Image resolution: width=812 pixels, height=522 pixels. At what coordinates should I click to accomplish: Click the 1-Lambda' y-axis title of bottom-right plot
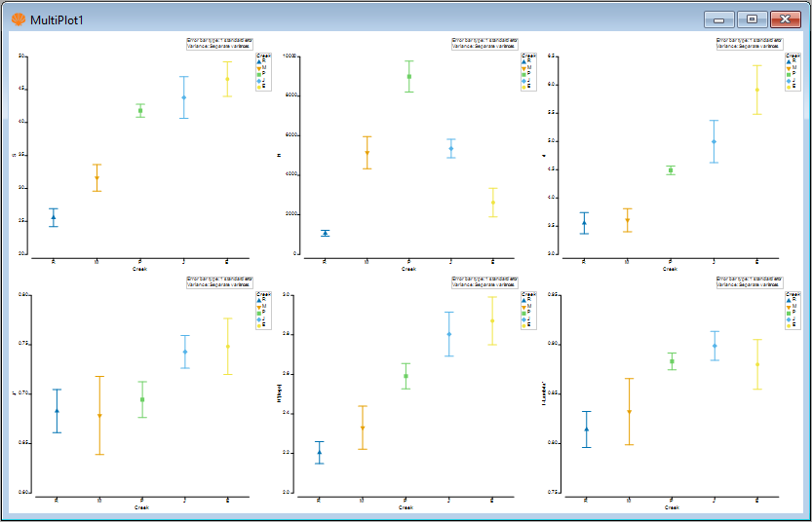click(544, 393)
